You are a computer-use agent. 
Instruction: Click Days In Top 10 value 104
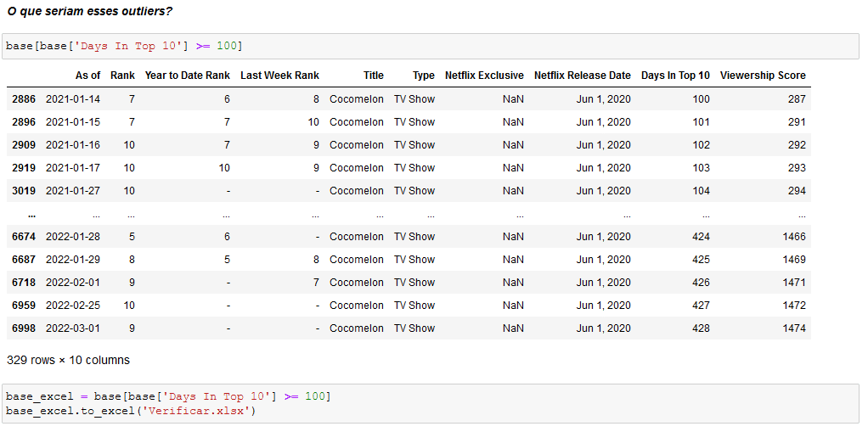pyautogui.click(x=701, y=190)
